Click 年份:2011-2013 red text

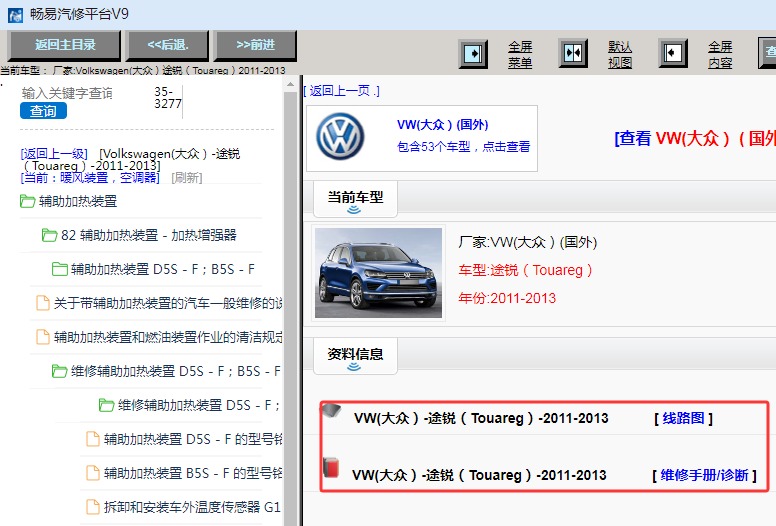(x=507, y=298)
